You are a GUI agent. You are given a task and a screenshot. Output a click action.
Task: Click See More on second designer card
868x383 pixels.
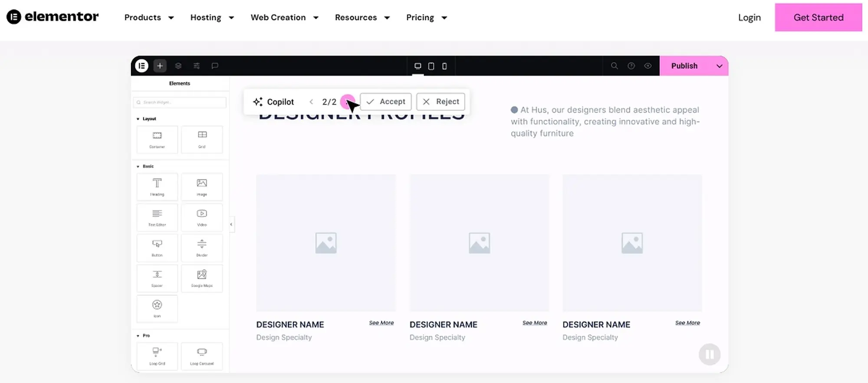click(535, 323)
